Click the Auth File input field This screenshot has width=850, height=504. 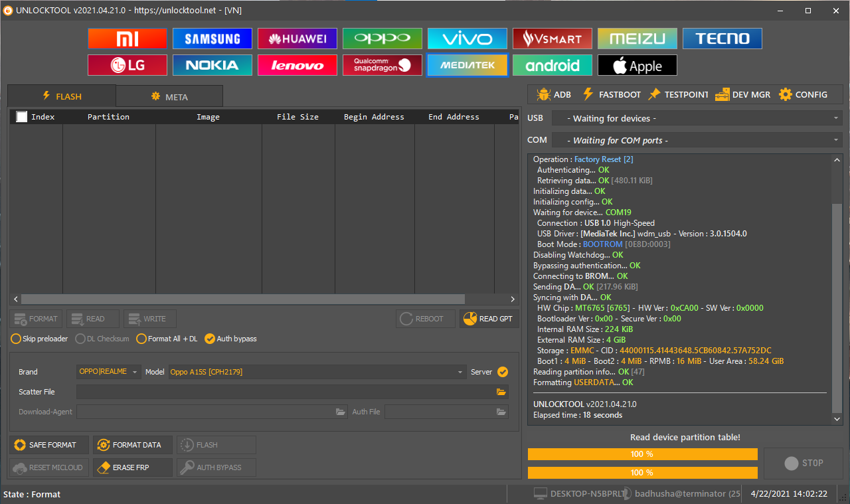click(x=446, y=412)
